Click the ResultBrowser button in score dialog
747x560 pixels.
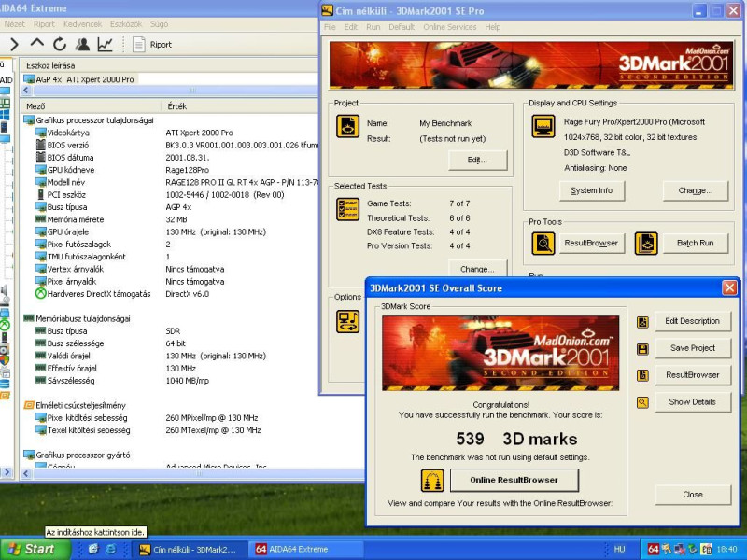[x=692, y=375]
